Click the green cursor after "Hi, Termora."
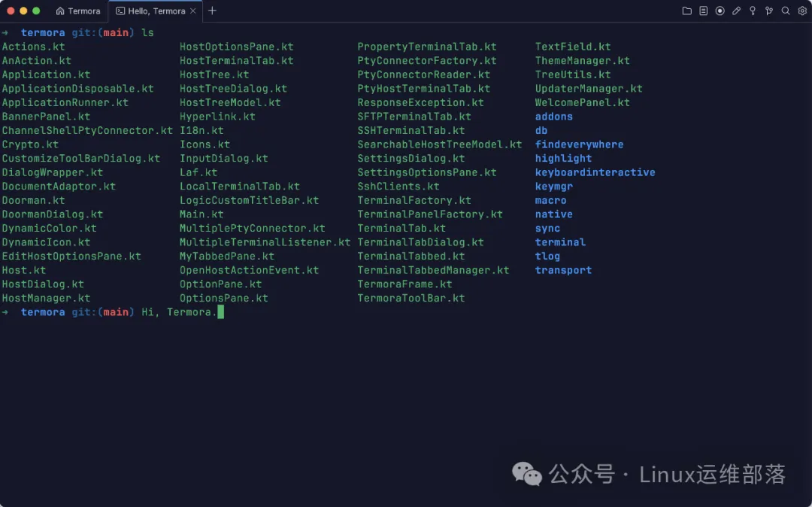The image size is (812, 507). tap(220, 311)
